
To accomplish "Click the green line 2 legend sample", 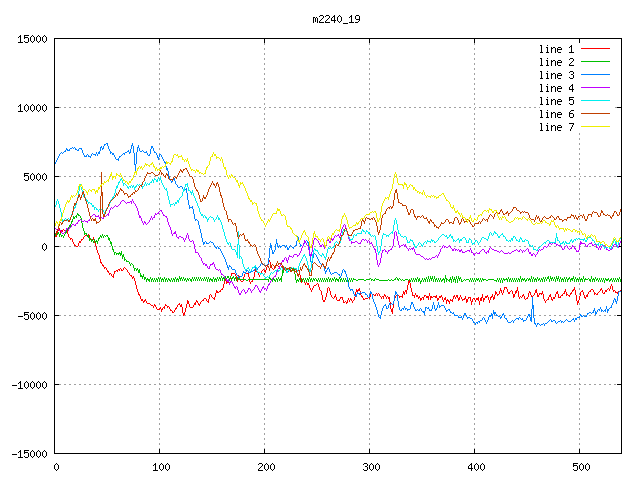I will (x=596, y=62).
